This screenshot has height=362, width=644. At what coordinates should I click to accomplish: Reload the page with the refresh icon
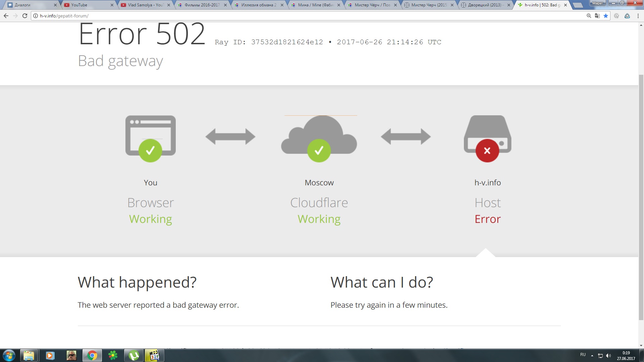coord(25,16)
